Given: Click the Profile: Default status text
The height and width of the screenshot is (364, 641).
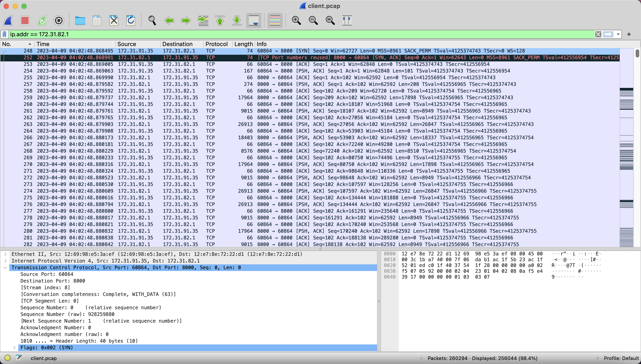Looking at the screenshot, I should point(621,358).
